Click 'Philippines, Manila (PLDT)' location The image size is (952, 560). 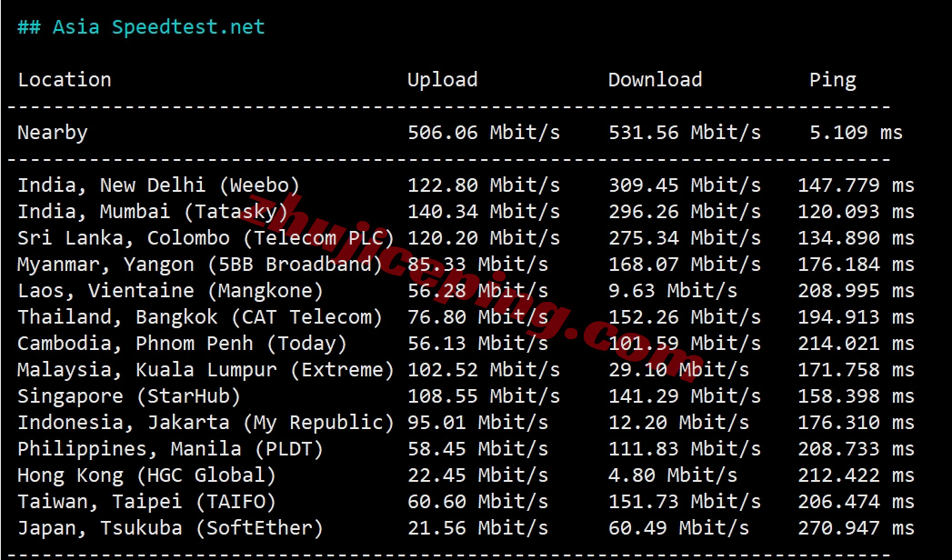point(171,449)
